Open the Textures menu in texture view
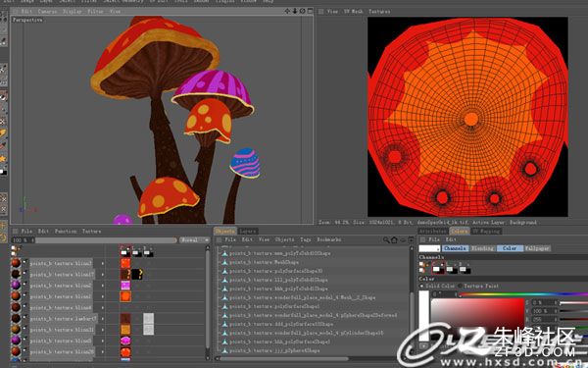This screenshot has height=368, width=588. [379, 11]
